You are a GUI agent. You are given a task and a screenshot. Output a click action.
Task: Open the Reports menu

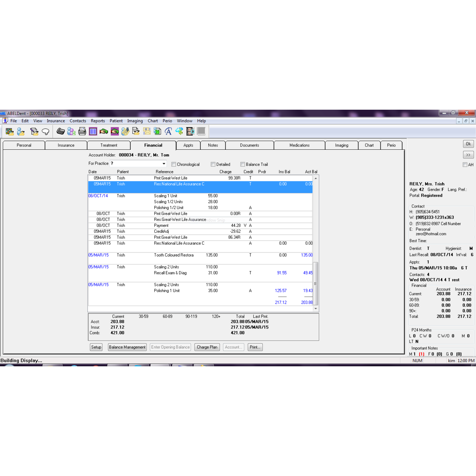click(98, 121)
